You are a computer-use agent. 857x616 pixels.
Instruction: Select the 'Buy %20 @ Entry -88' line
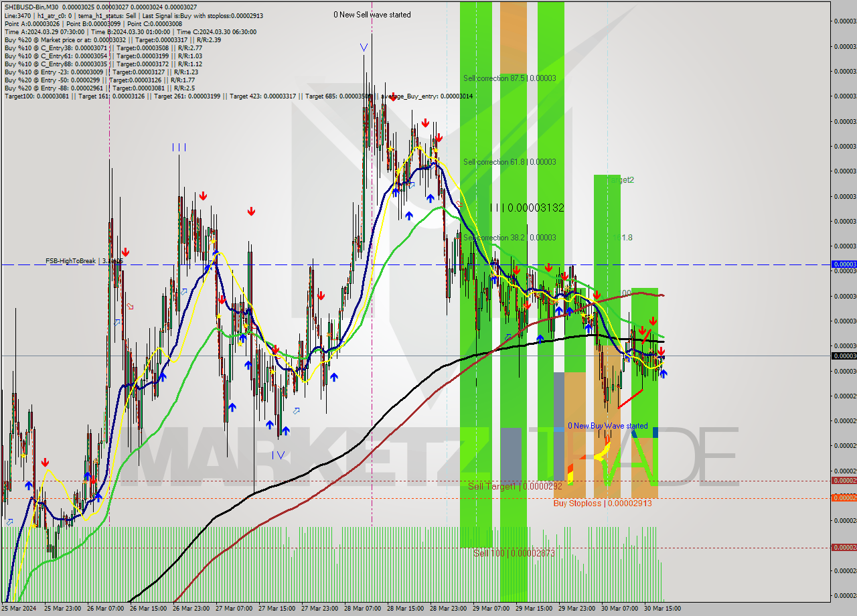pyautogui.click(x=99, y=88)
